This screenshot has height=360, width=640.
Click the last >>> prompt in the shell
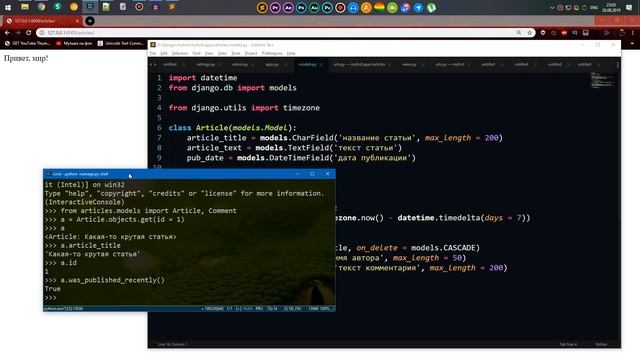[51, 298]
